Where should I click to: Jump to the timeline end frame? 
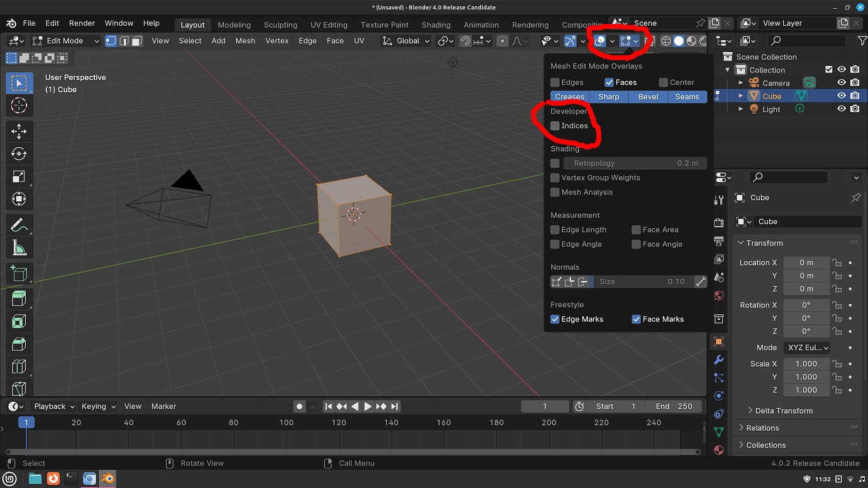[394, 406]
